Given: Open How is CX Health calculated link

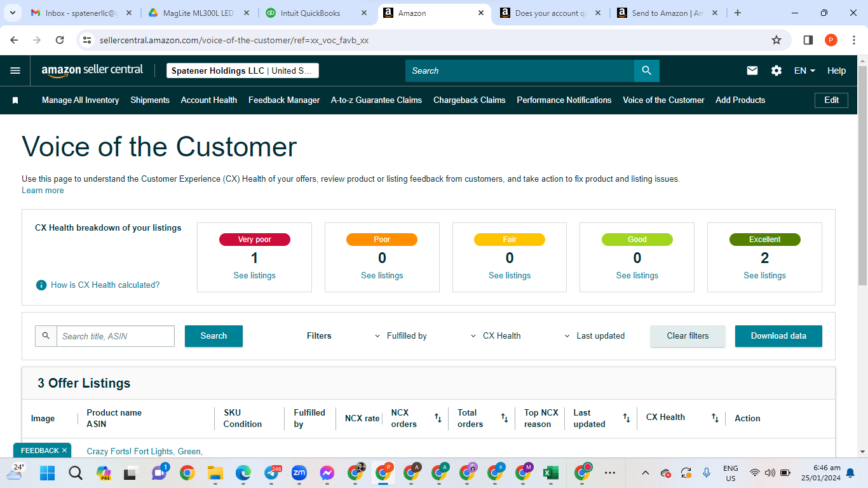Looking at the screenshot, I should point(105,285).
